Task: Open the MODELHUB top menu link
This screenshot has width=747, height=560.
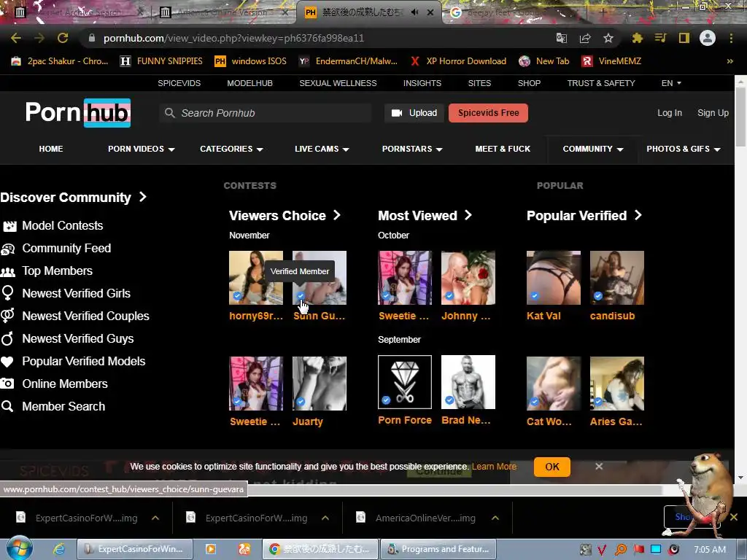Action: tap(249, 83)
